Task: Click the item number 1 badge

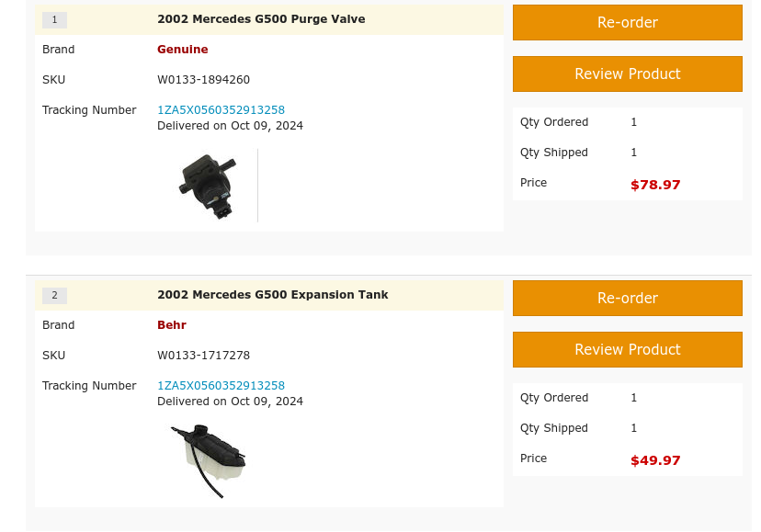Action: coord(54,20)
